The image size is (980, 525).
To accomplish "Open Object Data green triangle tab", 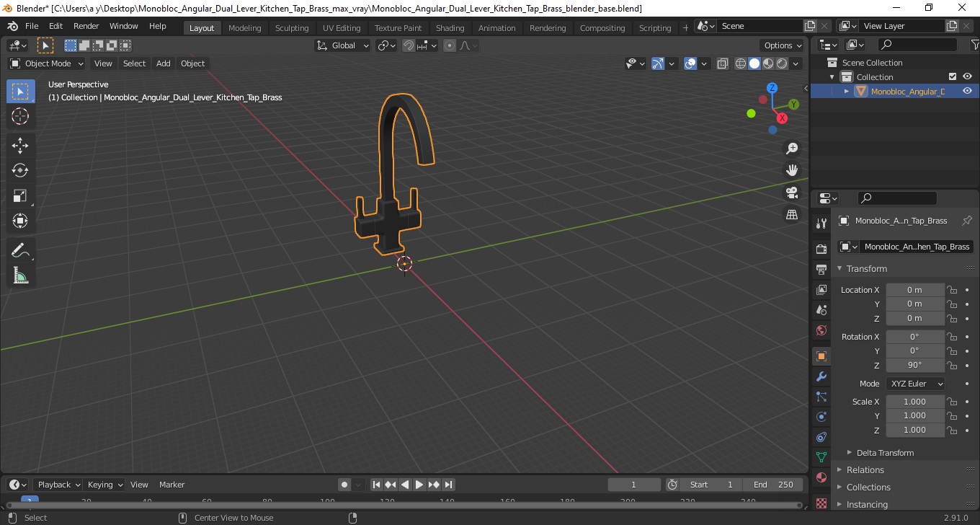I will click(x=821, y=457).
